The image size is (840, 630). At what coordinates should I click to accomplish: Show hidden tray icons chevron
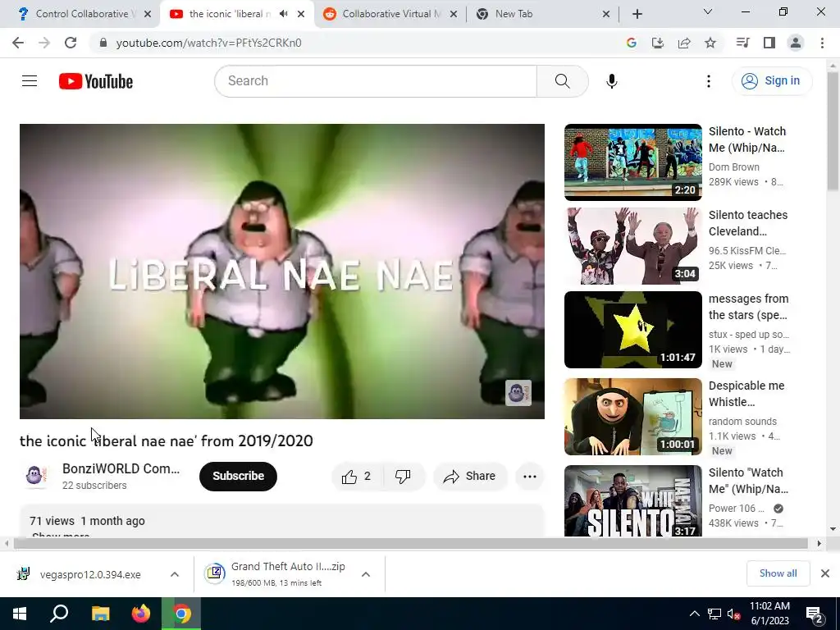(x=694, y=614)
